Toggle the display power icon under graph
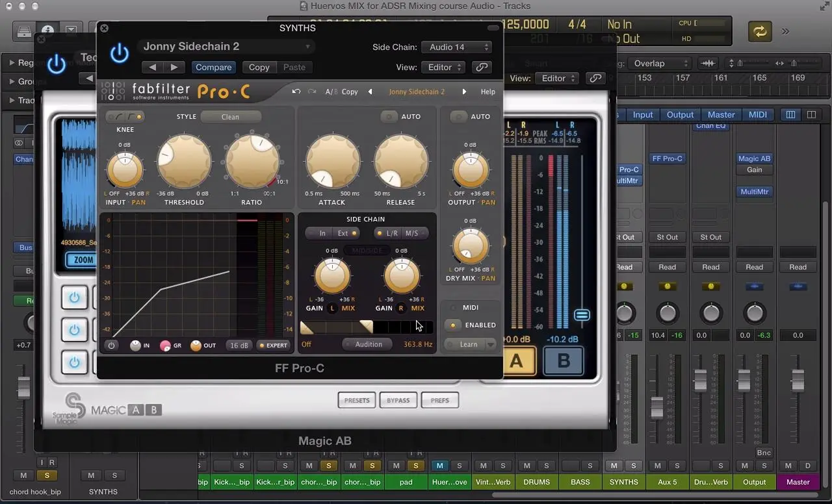832x504 pixels. point(111,346)
